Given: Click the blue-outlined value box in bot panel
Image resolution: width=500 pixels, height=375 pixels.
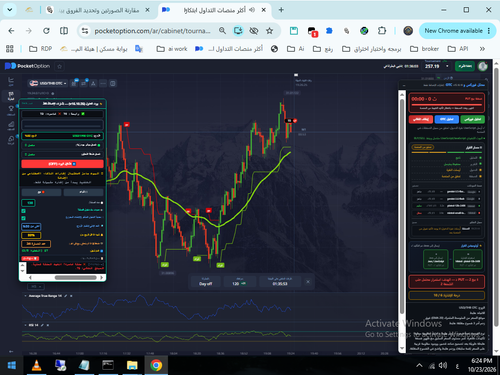Looking at the screenshot, I should point(31,227).
